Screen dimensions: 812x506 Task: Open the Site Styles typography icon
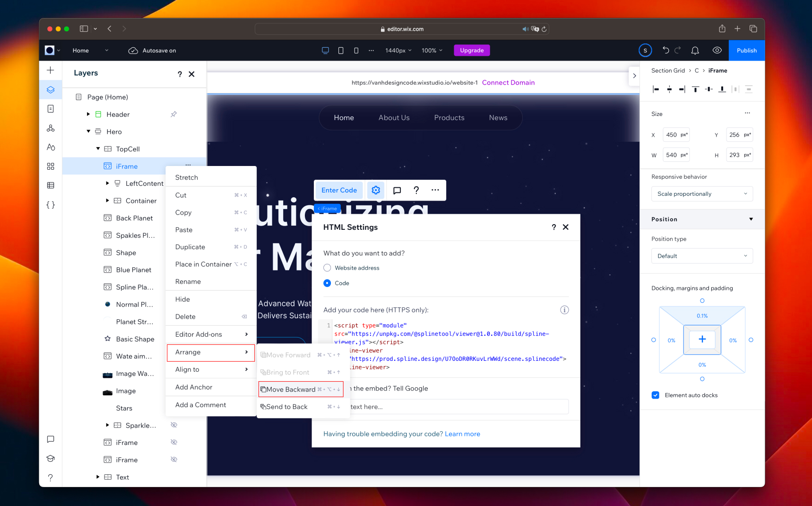[x=51, y=147]
